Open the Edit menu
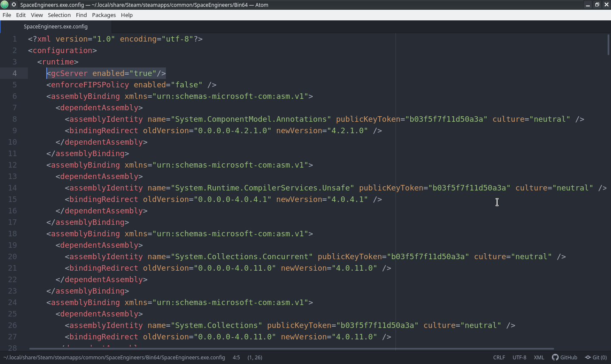 point(21,15)
